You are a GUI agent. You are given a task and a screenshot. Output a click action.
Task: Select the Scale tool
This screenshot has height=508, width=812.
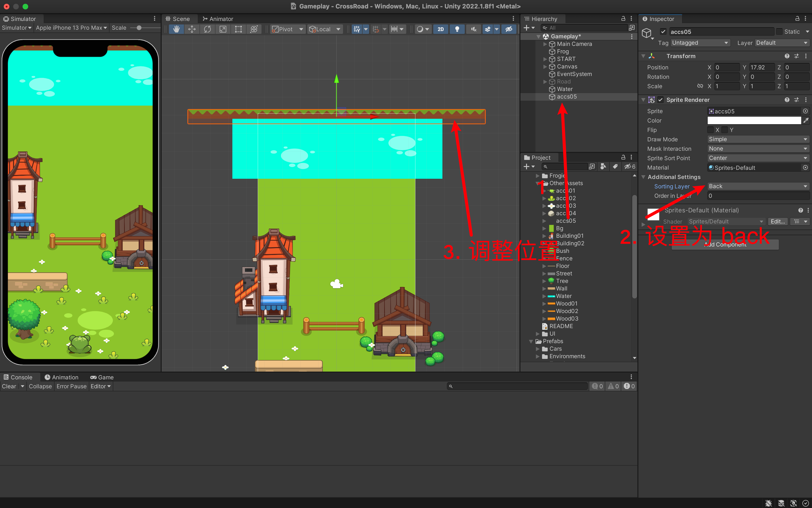223,29
